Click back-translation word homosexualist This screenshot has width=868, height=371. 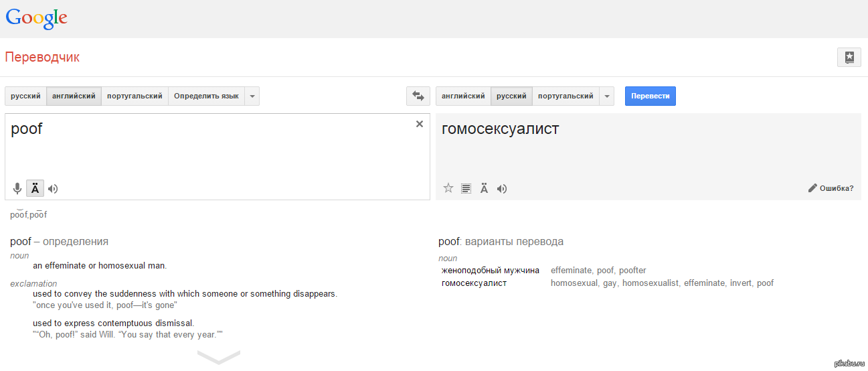pyautogui.click(x=650, y=283)
